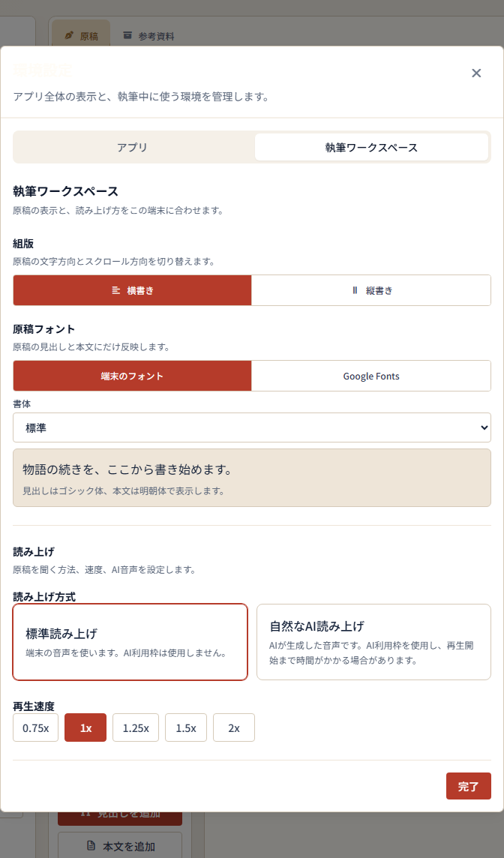Select the 標準読み上げ reading method
The image size is (504, 858).
130,642
